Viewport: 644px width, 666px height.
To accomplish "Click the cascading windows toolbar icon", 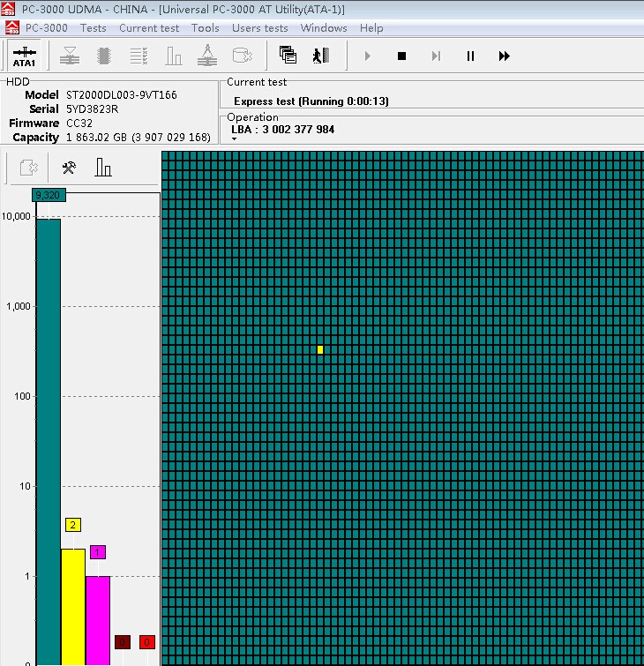I will click(x=288, y=56).
